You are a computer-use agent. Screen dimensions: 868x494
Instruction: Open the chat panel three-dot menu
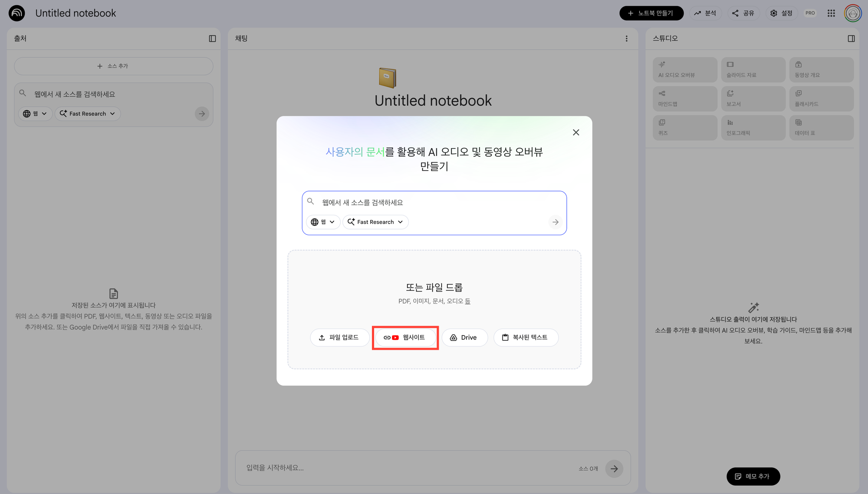click(626, 39)
